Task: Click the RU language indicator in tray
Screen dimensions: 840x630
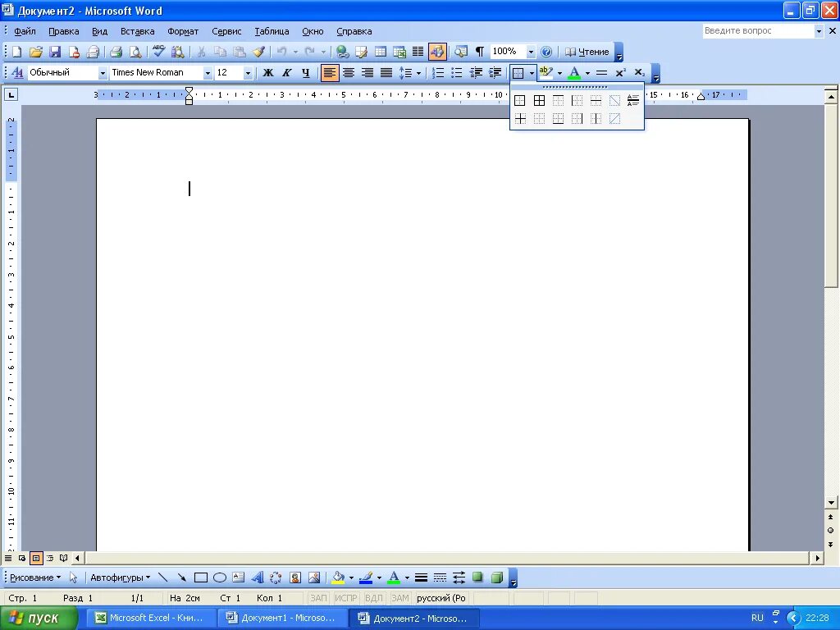Action: pyautogui.click(x=757, y=619)
